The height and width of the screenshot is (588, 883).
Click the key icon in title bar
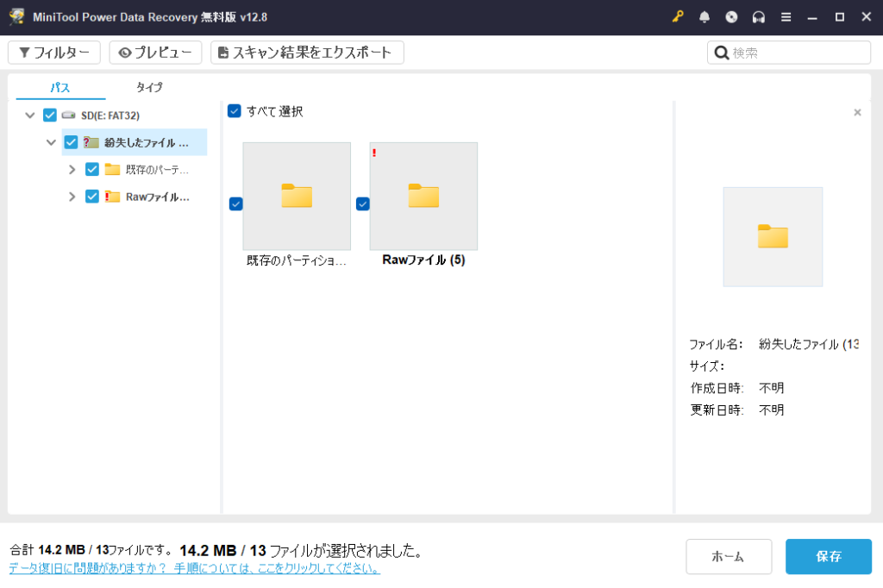678,17
